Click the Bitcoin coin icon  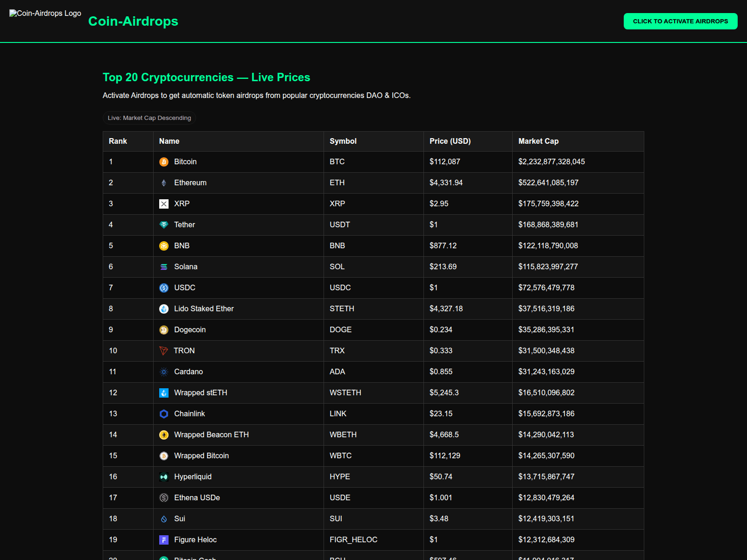click(x=164, y=162)
